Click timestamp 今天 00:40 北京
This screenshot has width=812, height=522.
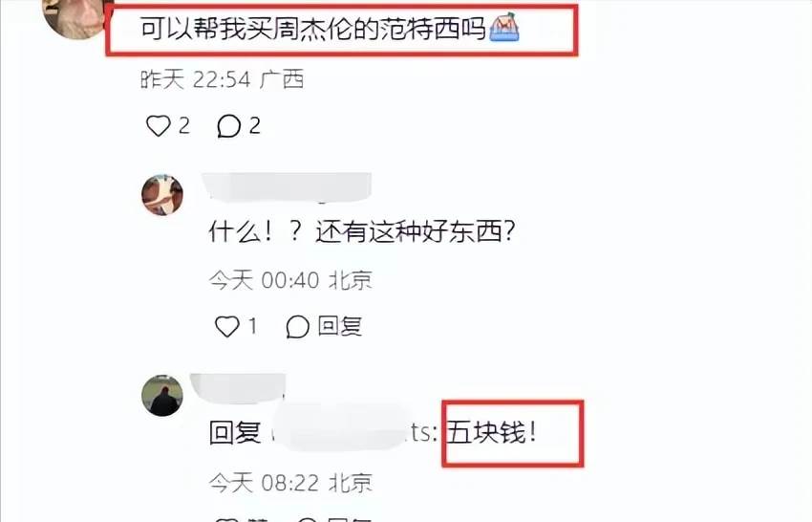[290, 280]
